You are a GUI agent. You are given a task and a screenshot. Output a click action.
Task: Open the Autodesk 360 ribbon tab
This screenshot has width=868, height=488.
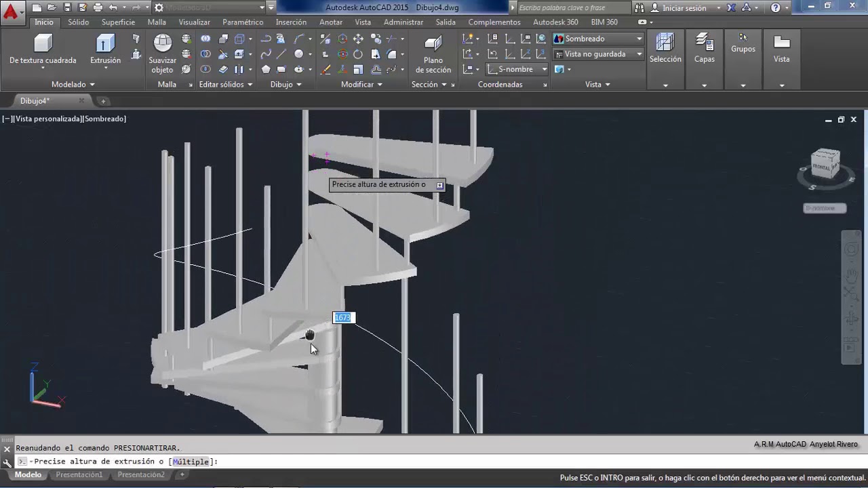pos(555,22)
